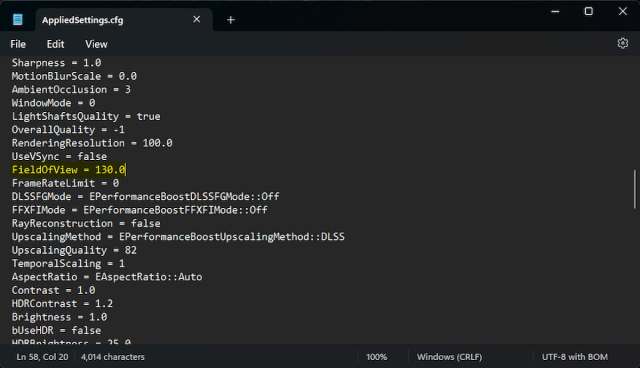Click the OverallQuality = -1 line
The width and height of the screenshot is (640, 368).
coord(68,130)
